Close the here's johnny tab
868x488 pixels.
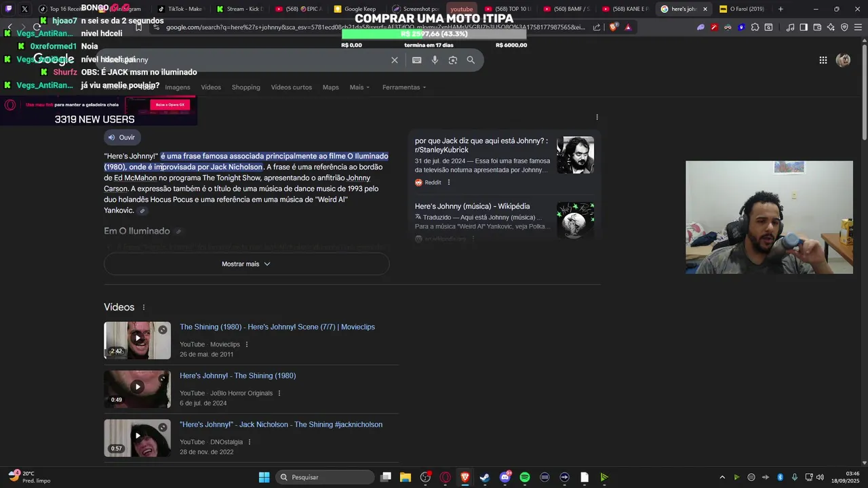705,9
